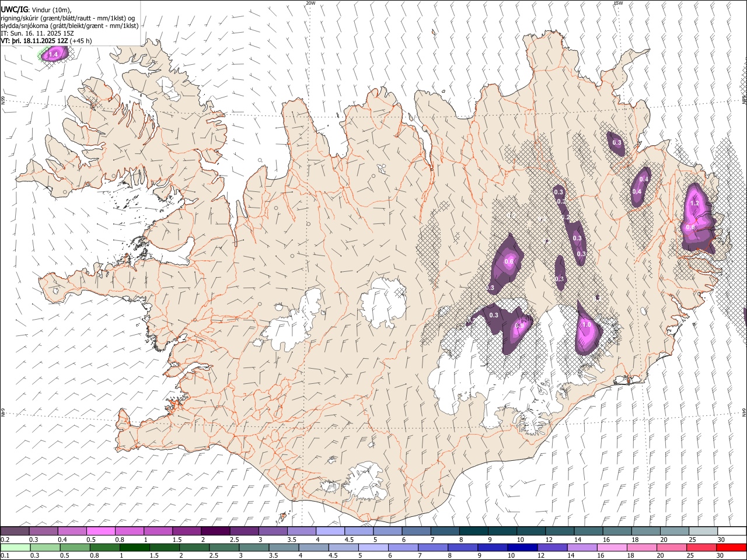Viewport: 747px width, 560px height.
Task: Choose the rain-scale swatch starting at 2.5
Action: click(x=224, y=547)
